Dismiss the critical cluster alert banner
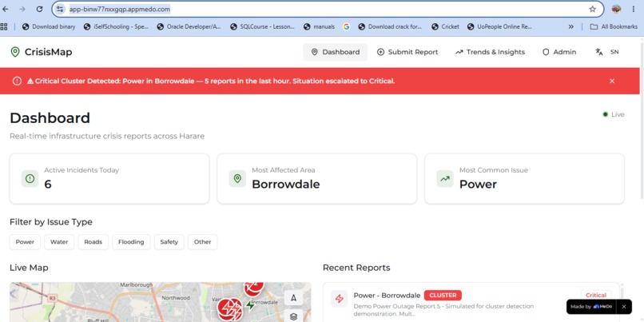This screenshot has width=644, height=322. point(612,81)
